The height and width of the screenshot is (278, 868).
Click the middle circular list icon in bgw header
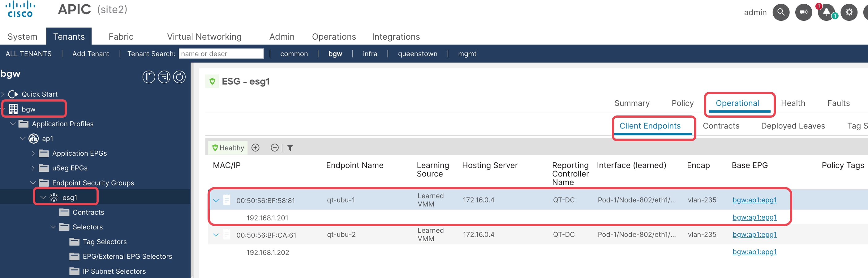click(164, 77)
